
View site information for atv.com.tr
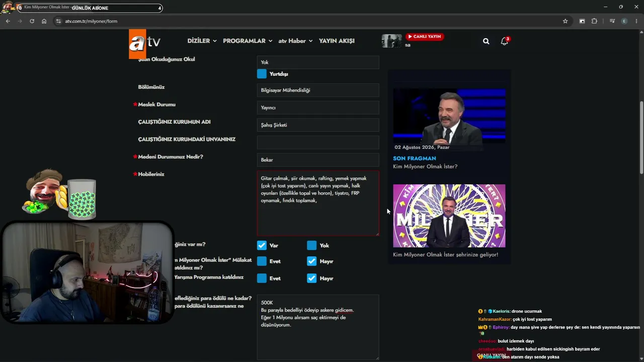58,21
